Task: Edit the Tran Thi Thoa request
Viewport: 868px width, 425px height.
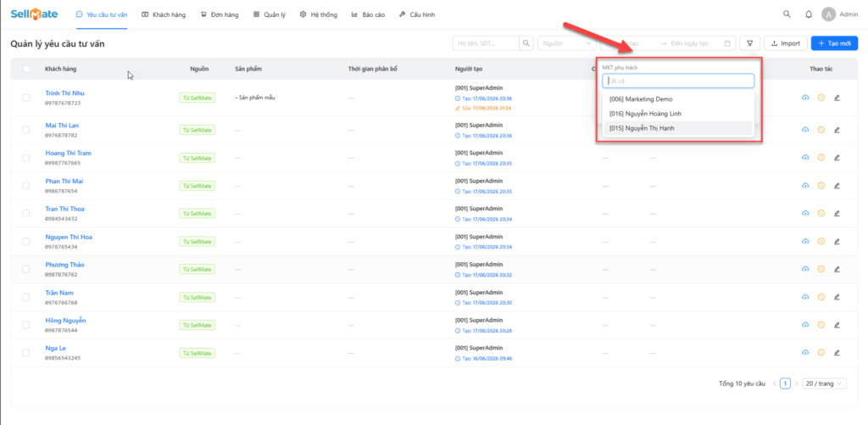Action: point(837,213)
